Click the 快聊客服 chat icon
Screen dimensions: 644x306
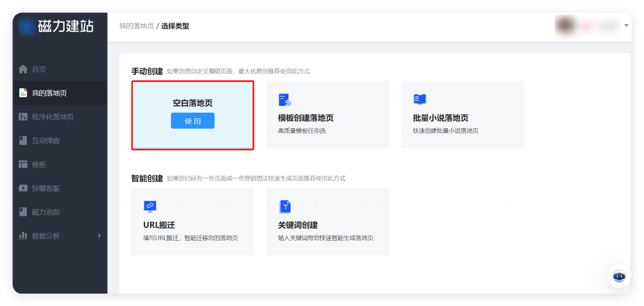23,188
